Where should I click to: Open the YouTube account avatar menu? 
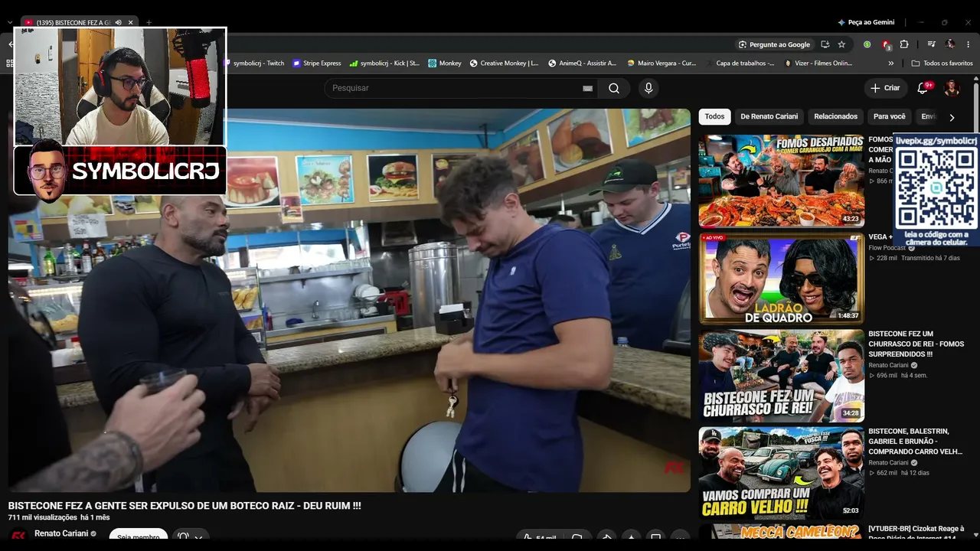pyautogui.click(x=952, y=88)
